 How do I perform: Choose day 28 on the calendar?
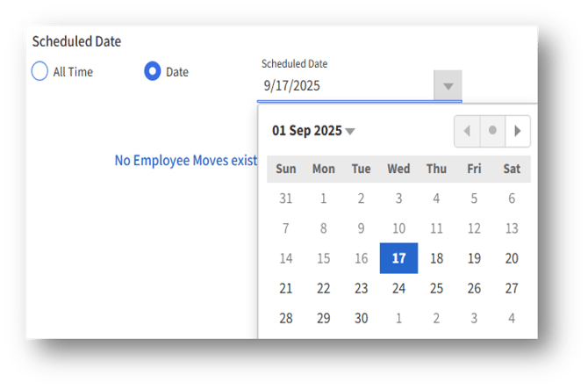click(x=286, y=318)
